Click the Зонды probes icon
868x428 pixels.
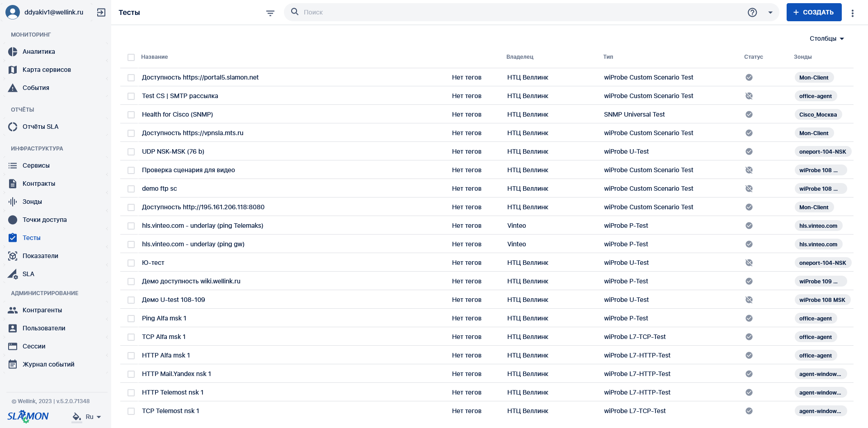coord(13,202)
